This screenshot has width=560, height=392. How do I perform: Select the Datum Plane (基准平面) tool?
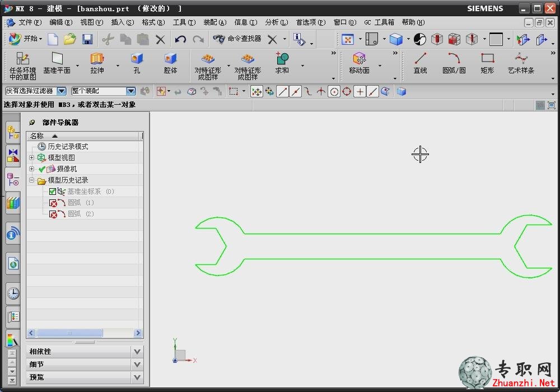(57, 63)
